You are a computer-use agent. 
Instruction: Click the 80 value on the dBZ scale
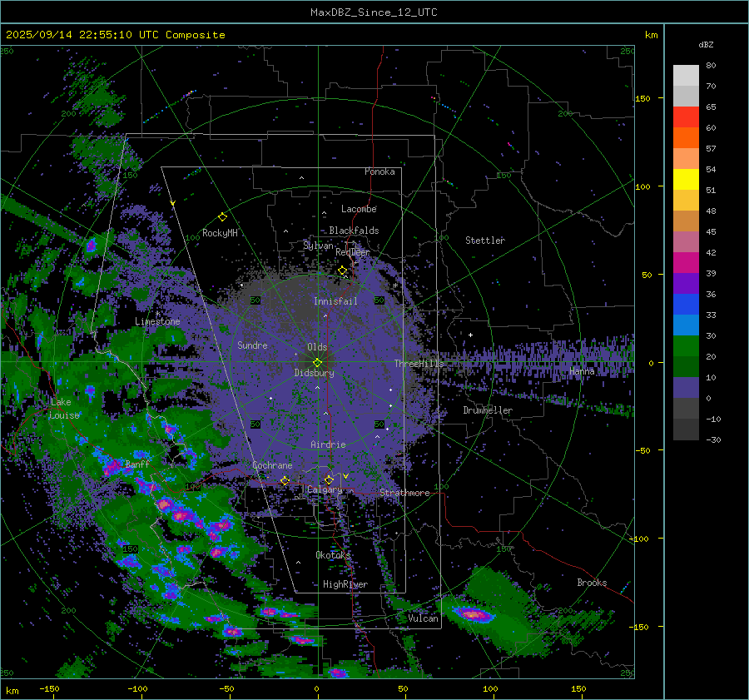(x=711, y=66)
